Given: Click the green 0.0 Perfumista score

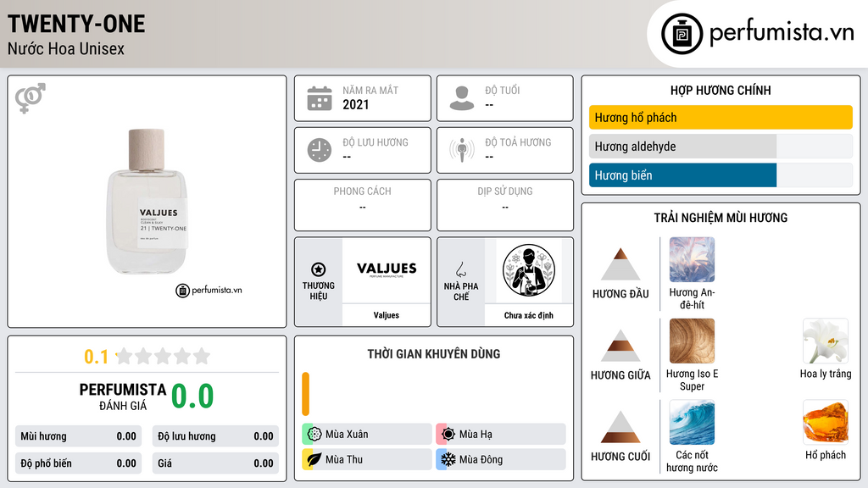Looking at the screenshot, I should pos(192,396).
